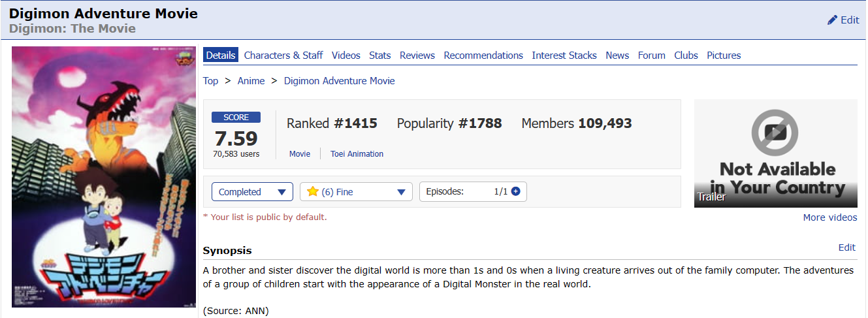Click the list is public notice
868x318 pixels.
(265, 217)
